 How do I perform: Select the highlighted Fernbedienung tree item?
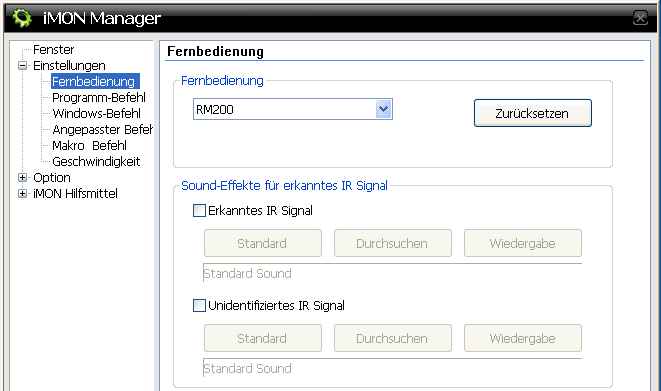click(x=95, y=81)
